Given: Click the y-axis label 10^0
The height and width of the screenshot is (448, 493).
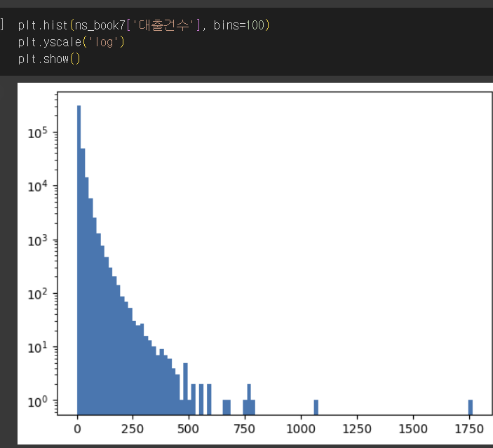Looking at the screenshot, I should [x=38, y=401].
